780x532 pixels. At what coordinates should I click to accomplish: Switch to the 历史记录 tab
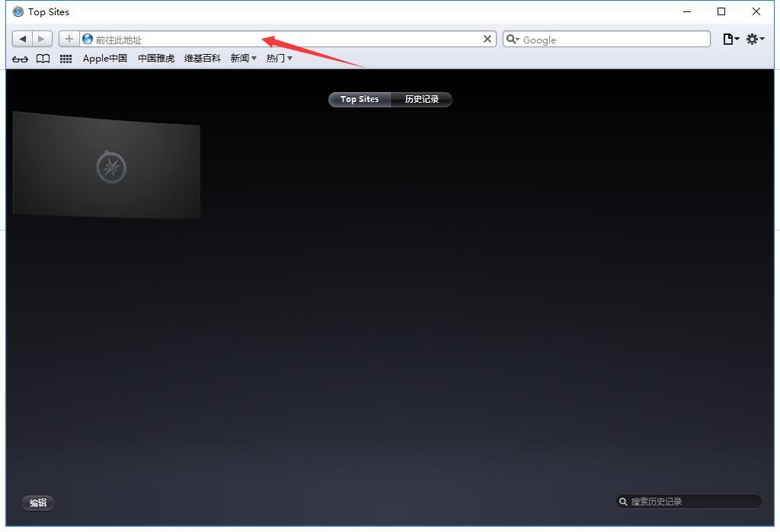click(421, 99)
